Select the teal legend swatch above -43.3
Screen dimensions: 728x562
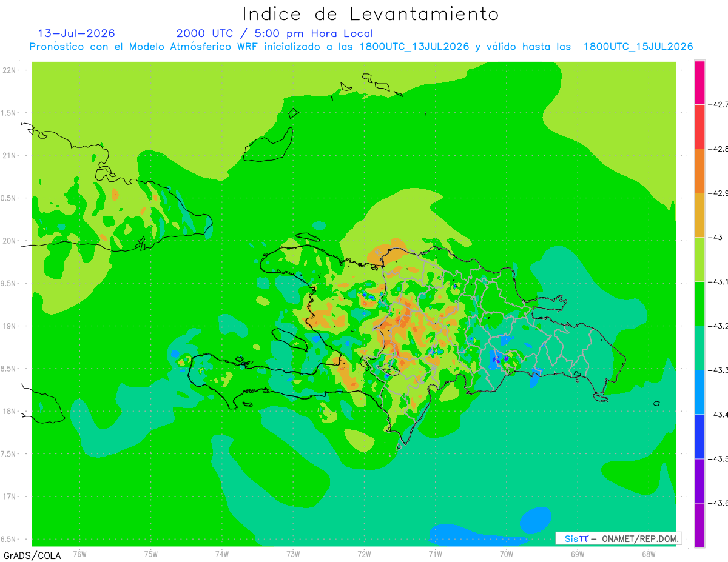(x=699, y=348)
